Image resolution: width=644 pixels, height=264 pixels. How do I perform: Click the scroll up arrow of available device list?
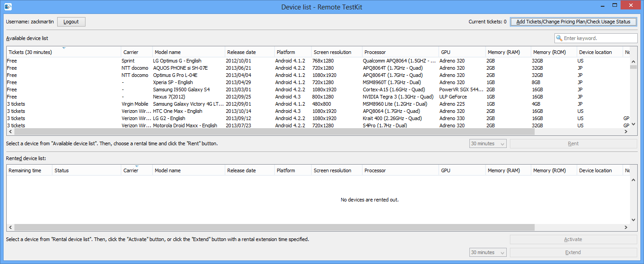point(633,61)
